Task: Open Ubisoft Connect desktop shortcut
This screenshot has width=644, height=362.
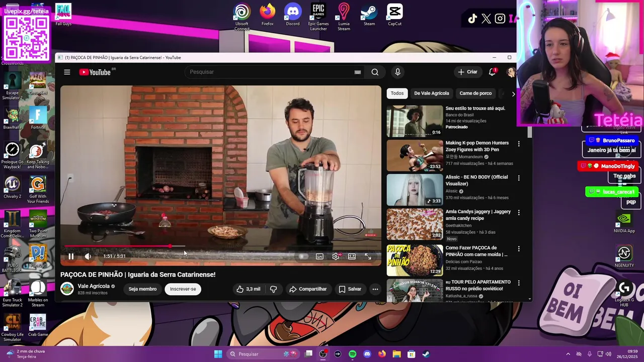Action: [242, 17]
